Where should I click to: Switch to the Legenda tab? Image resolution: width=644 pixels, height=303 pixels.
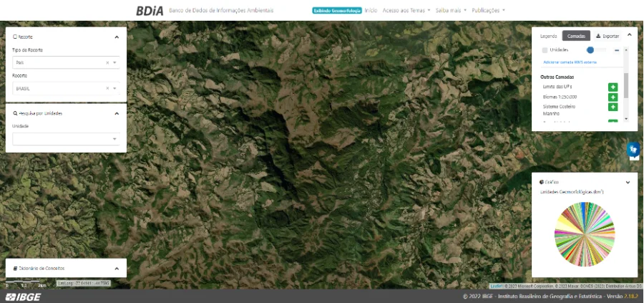pyautogui.click(x=548, y=37)
